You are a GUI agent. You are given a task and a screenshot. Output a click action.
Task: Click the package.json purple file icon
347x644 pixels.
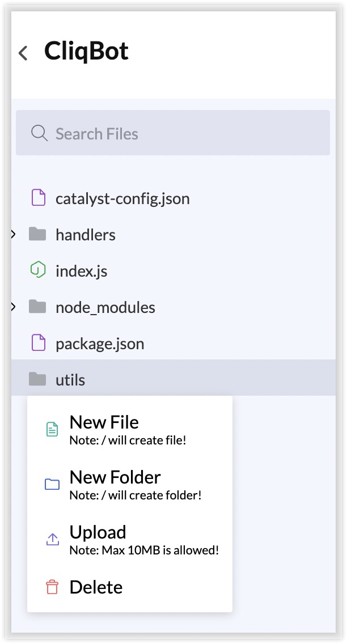(x=38, y=342)
